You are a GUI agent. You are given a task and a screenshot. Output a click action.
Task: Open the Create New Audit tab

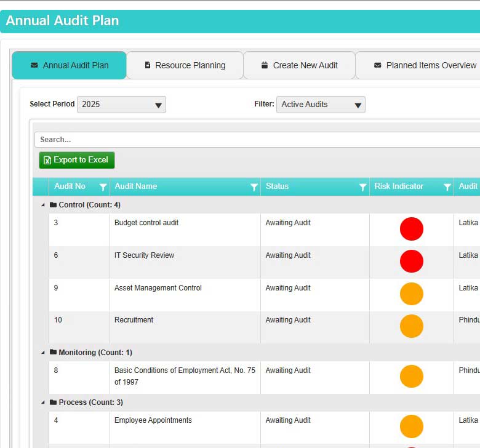pos(300,65)
